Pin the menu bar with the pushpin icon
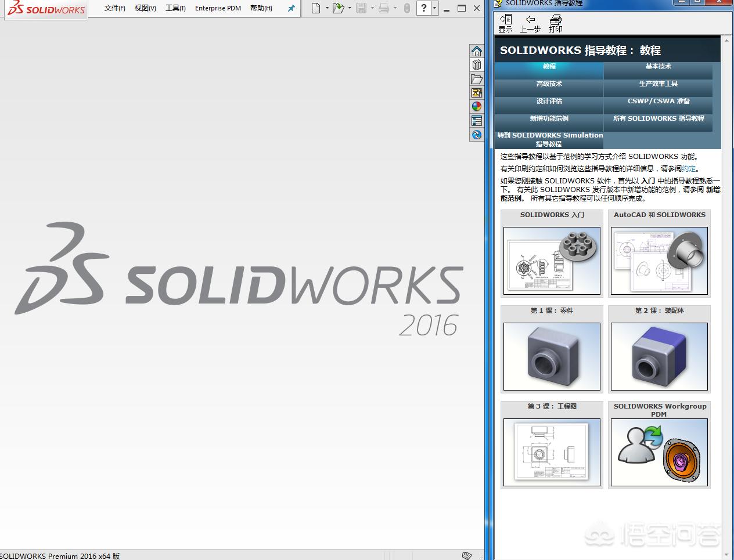The height and width of the screenshot is (560, 734). (x=292, y=8)
